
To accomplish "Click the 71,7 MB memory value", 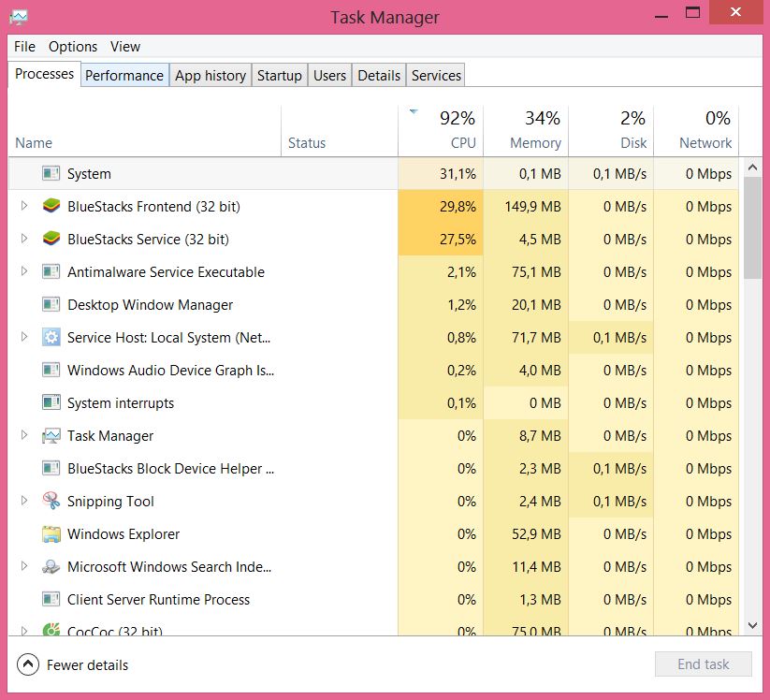I will coord(536,338).
